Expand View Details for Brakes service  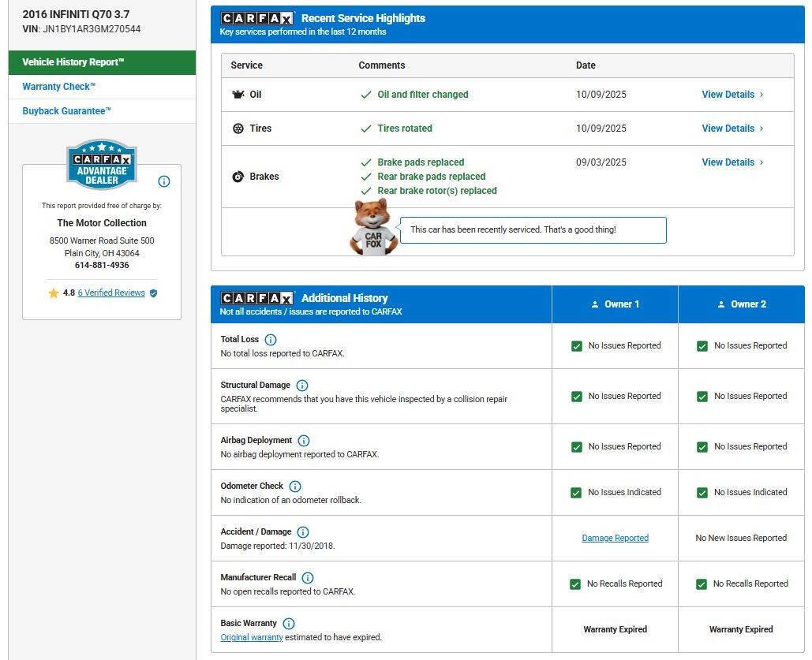click(x=732, y=162)
